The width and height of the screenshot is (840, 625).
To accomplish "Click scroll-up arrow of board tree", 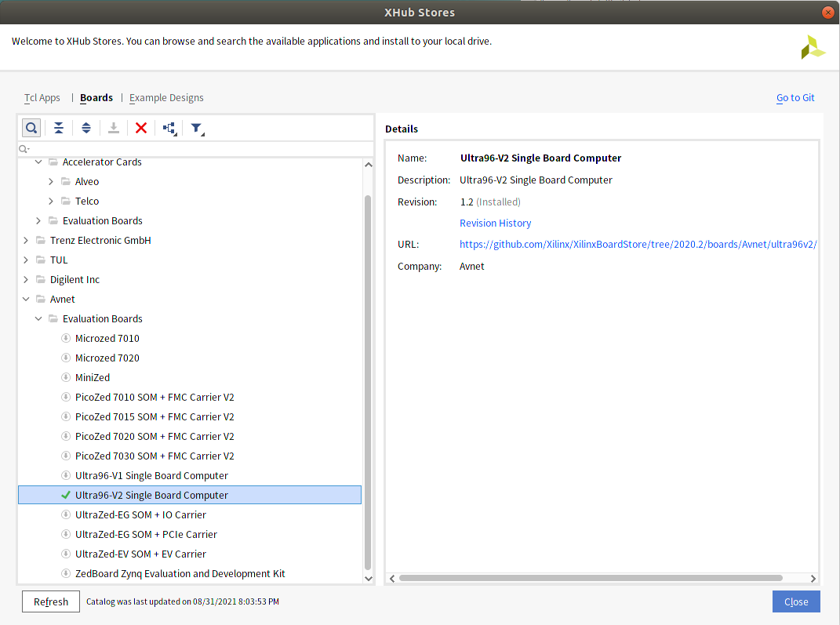I will [368, 165].
